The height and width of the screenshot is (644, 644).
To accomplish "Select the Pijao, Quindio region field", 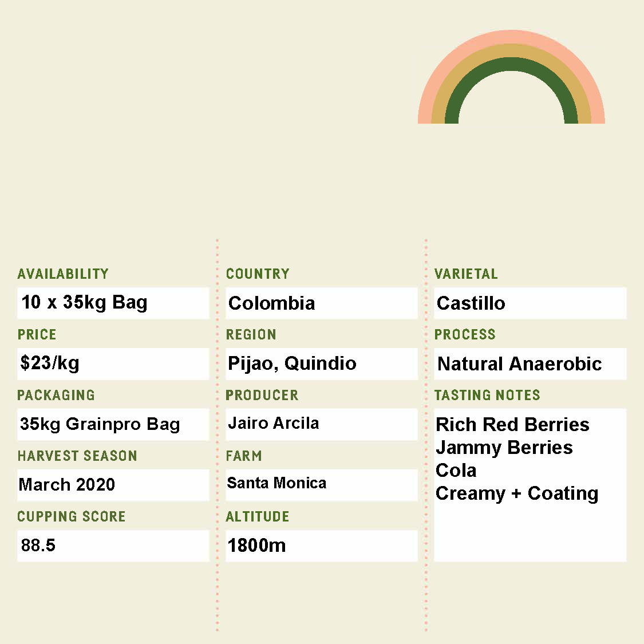I will tap(322, 364).
